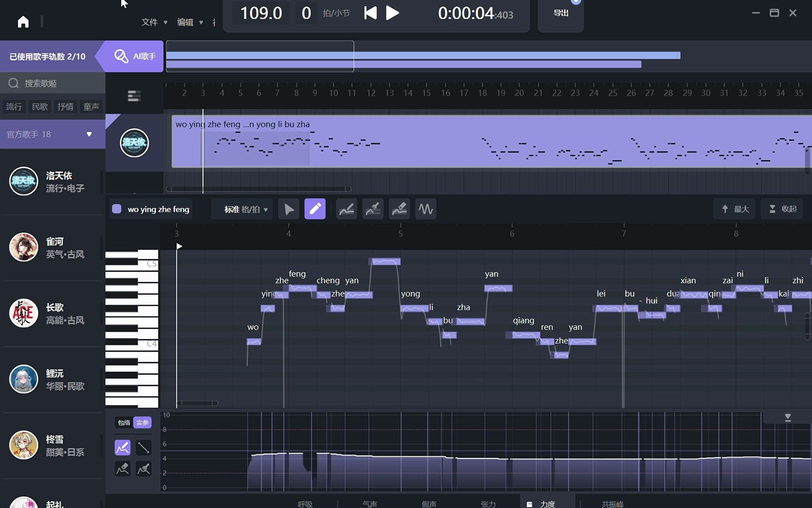Rewind playback to the start
The image size is (812, 508).
point(370,13)
